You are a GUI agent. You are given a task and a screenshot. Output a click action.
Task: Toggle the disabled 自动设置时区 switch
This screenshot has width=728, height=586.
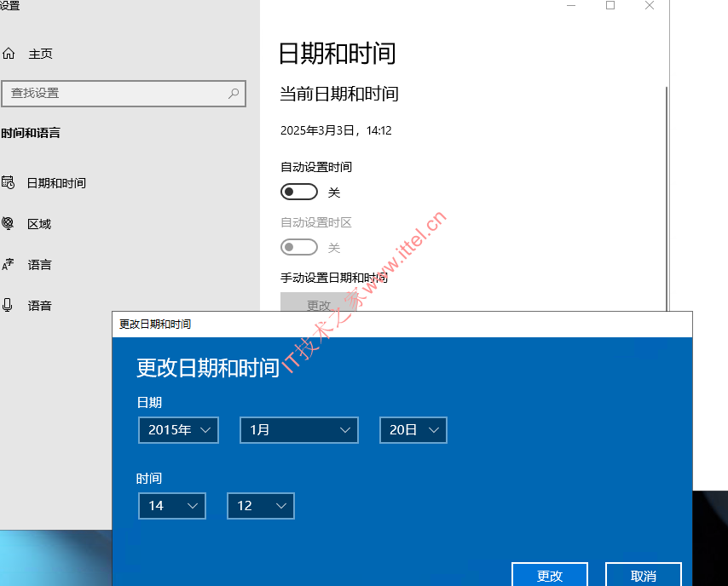tap(299, 247)
